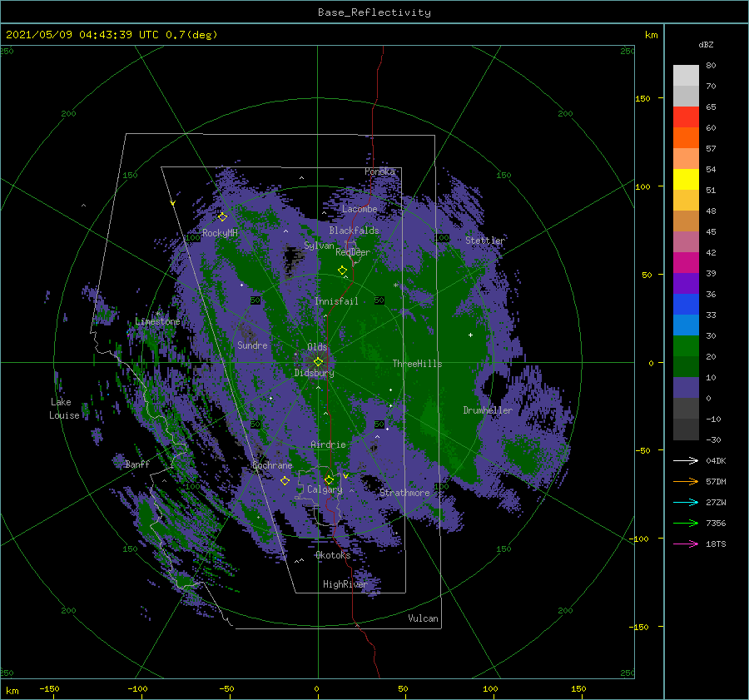Select the slate purple 0–10 dBZ swatch
The image size is (749, 700).
[686, 388]
